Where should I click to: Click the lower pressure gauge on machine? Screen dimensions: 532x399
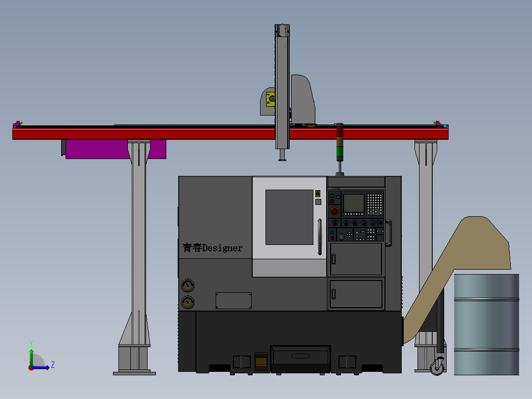(x=188, y=302)
